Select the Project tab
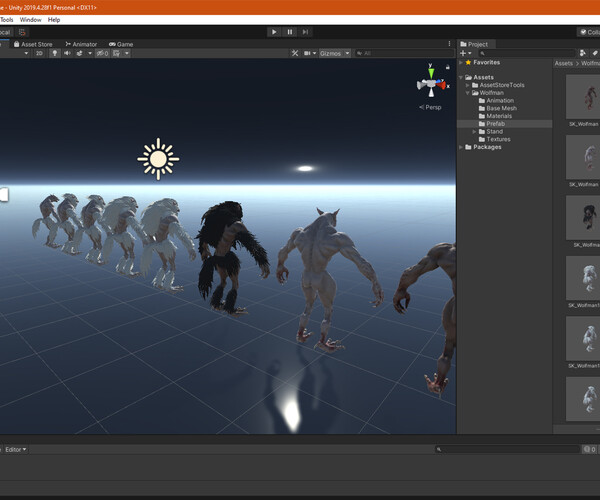 coord(474,44)
